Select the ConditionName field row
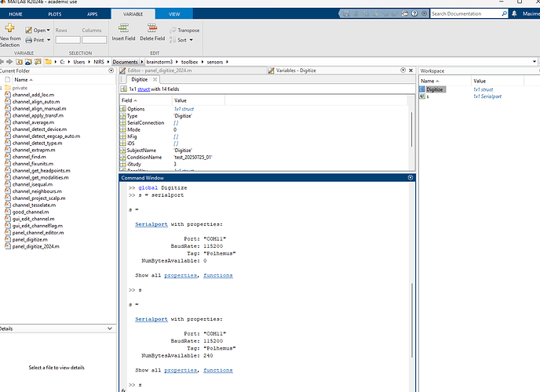The width and height of the screenshot is (540, 392). [x=264, y=157]
